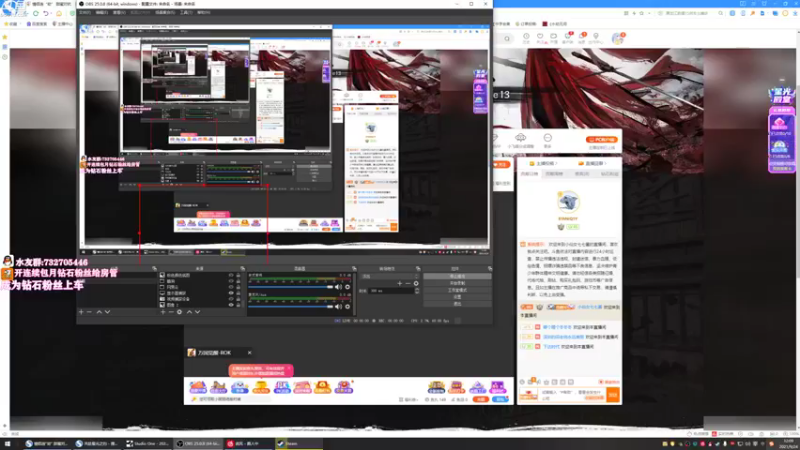This screenshot has height=450, width=800.
Task: Adjust 麦克风/Aux volume slider
Action: pos(291,306)
